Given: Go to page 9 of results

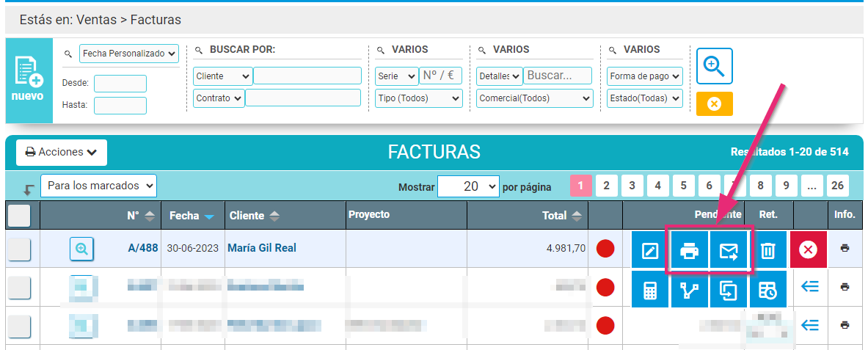Looking at the screenshot, I should click(x=786, y=186).
